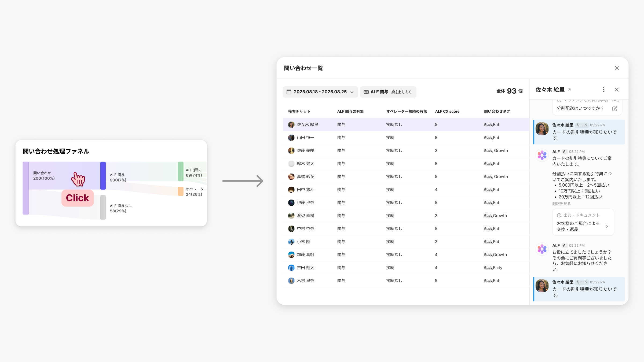Image resolution: width=644 pixels, height=362 pixels.
Task: Click the 翻訳を見る link
Action: tap(561, 204)
